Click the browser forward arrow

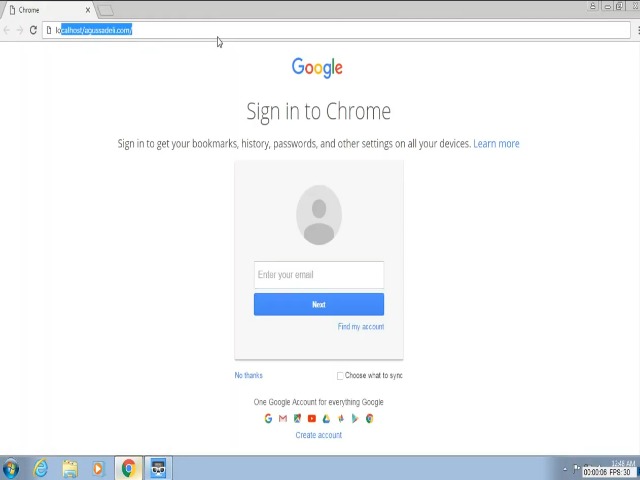(20, 30)
